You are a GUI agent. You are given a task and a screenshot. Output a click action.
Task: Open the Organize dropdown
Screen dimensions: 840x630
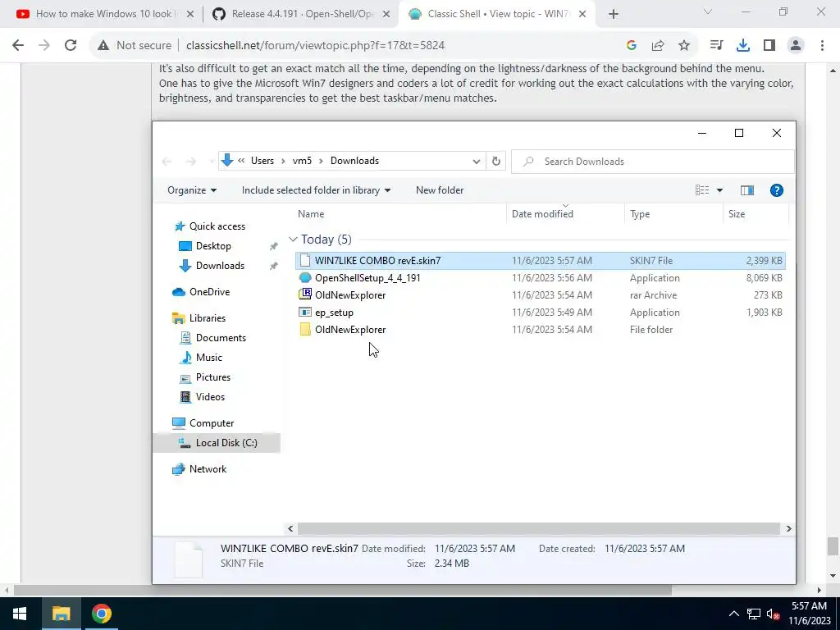192,190
